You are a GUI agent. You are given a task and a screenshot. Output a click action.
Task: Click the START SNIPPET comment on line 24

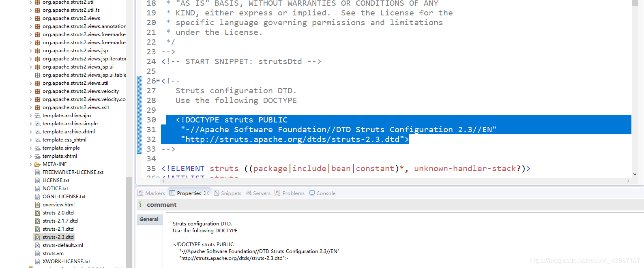[241, 62]
